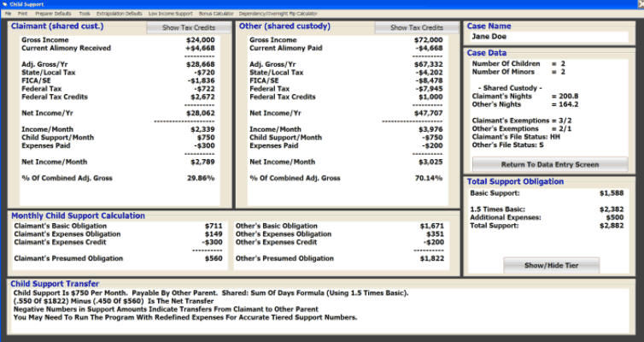Open the File menu
The height and width of the screenshot is (342, 644).
[x=8, y=15]
